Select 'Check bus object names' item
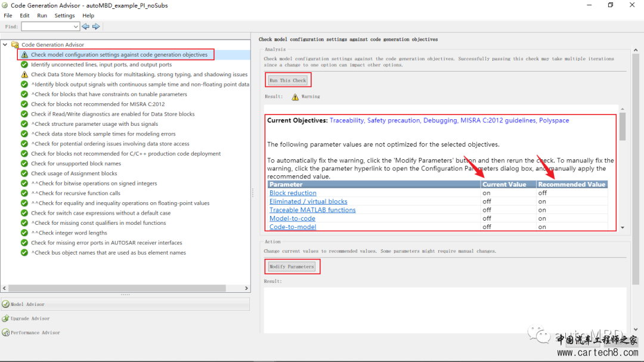 click(109, 252)
